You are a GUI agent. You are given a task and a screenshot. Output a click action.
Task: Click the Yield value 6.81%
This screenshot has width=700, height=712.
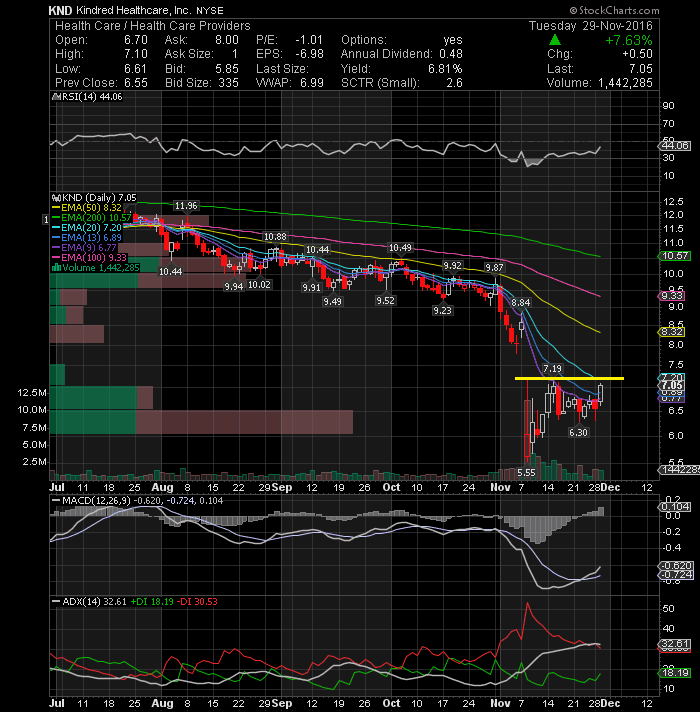point(445,69)
